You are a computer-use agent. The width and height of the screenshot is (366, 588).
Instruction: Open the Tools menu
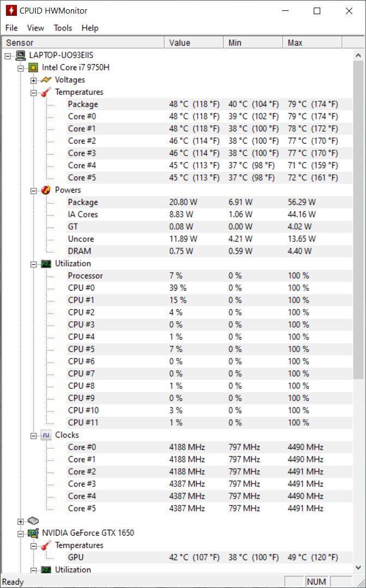(63, 28)
